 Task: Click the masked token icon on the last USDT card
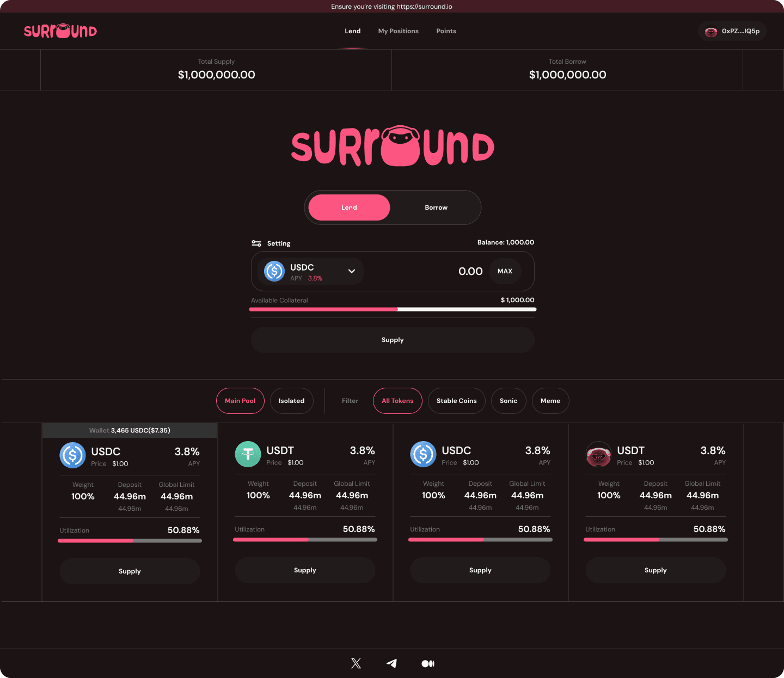pos(598,454)
